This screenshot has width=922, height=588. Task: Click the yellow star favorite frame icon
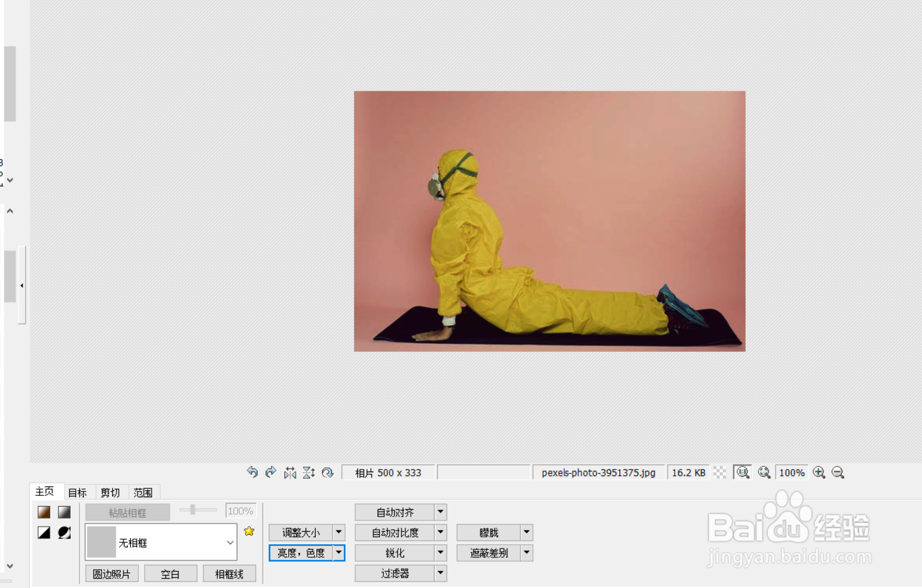pyautogui.click(x=249, y=531)
